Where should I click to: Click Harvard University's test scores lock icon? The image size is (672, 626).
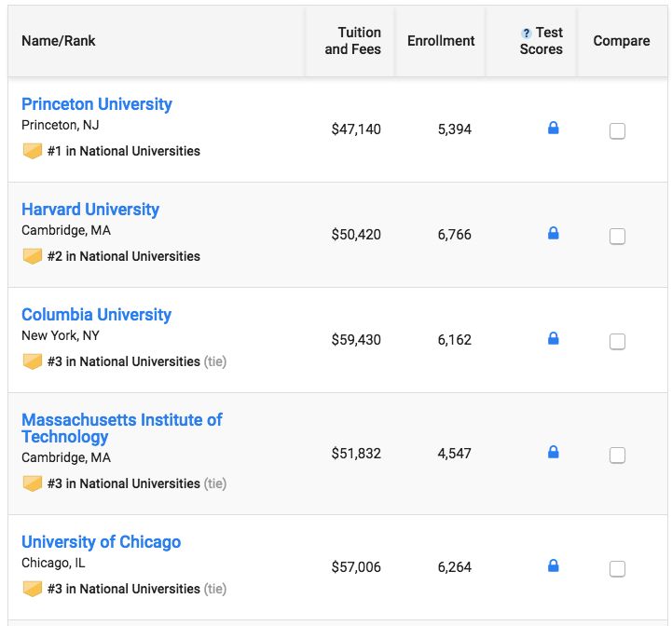(x=553, y=234)
